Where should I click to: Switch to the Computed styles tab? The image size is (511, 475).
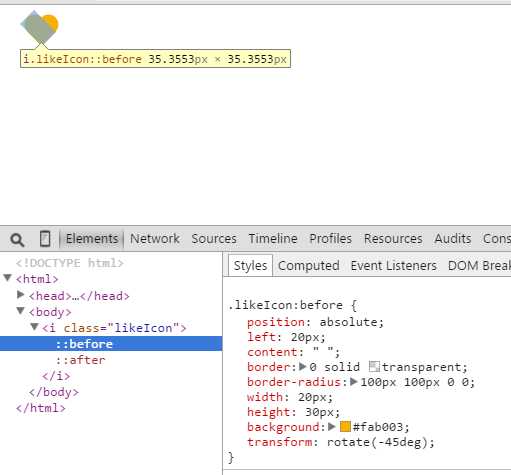click(x=309, y=266)
